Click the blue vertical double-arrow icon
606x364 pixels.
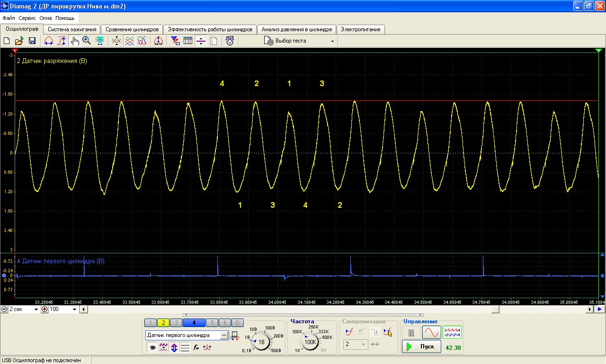coord(174,347)
